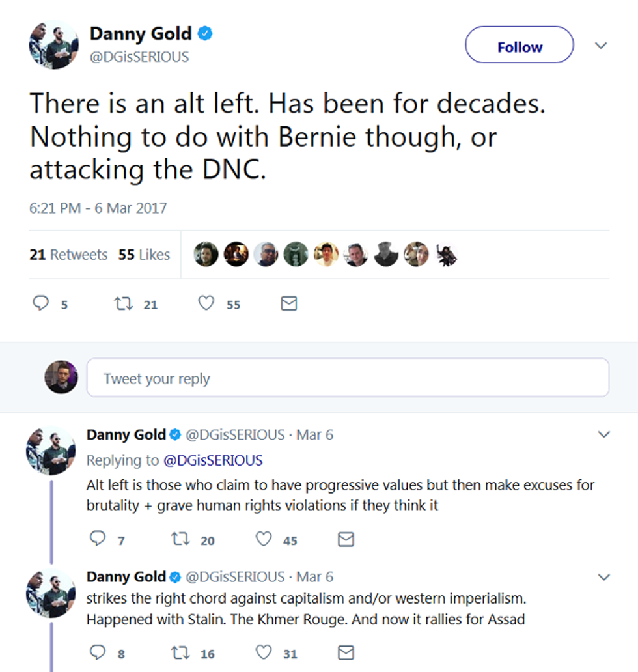Send main tweet via direct message icon
The image size is (638, 672).
(288, 303)
